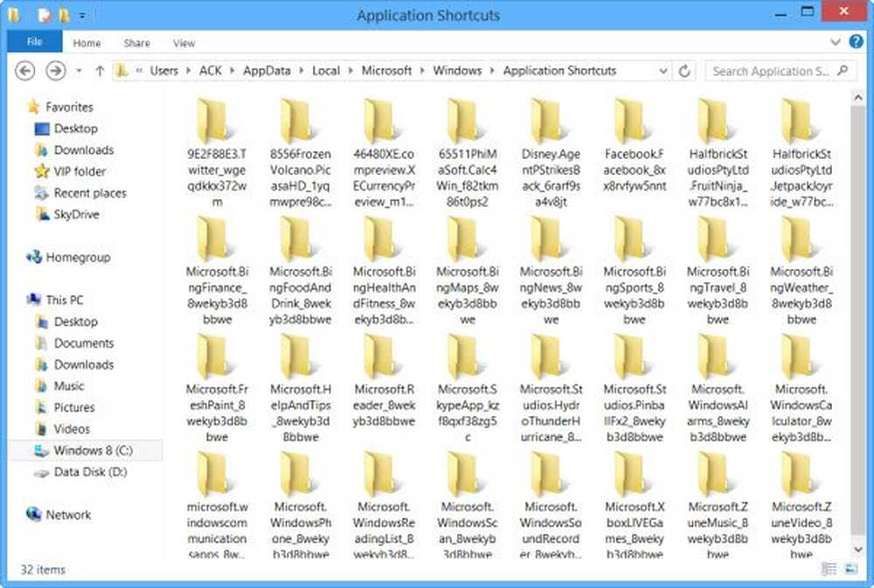Open the Microsoft.XboxLIVEGames folder
The image size is (874, 588).
[635, 504]
